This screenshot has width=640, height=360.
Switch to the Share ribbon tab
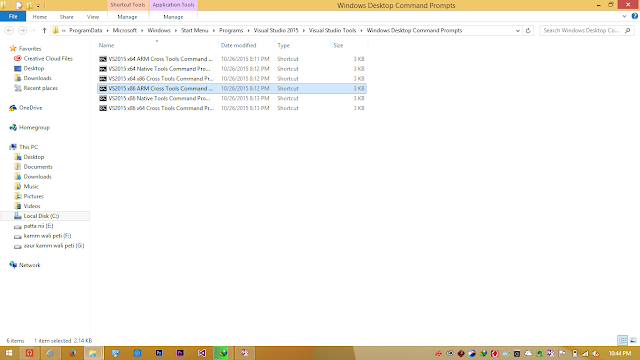pos(67,17)
